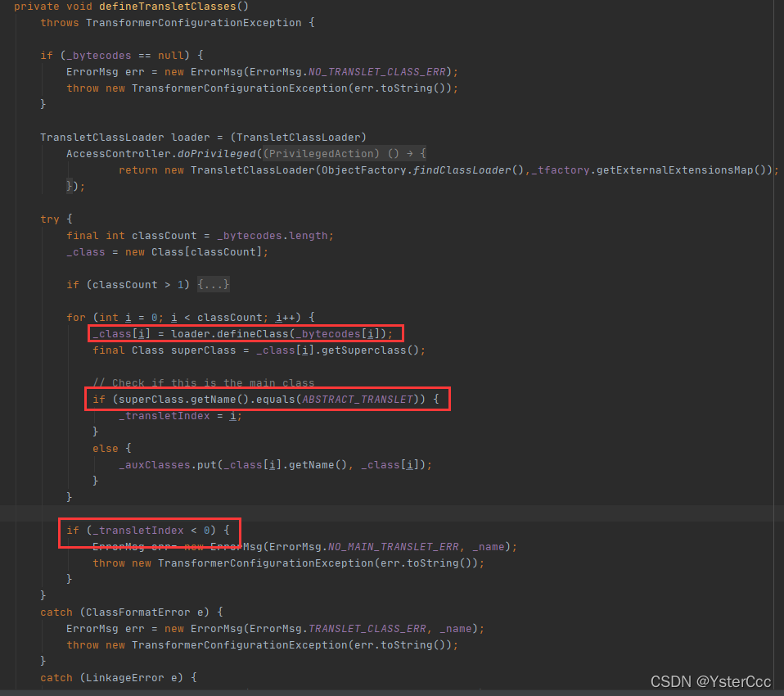Click 'TransletClassLoader loader' variable declaration
The image size is (784, 696).
point(125,138)
